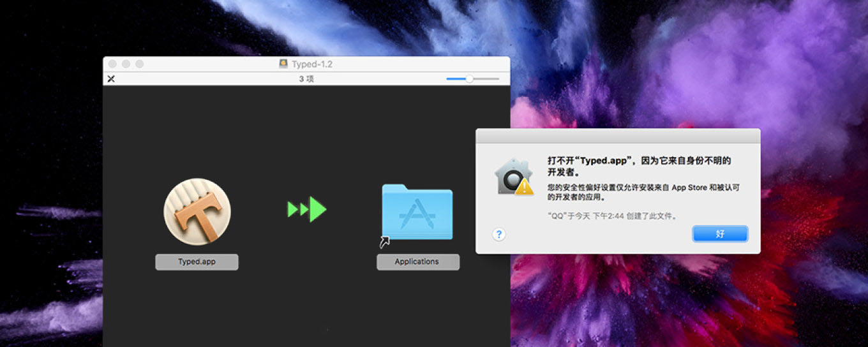Select the Typed.app application icon
Image resolution: width=868 pixels, height=347 pixels.
(x=197, y=212)
